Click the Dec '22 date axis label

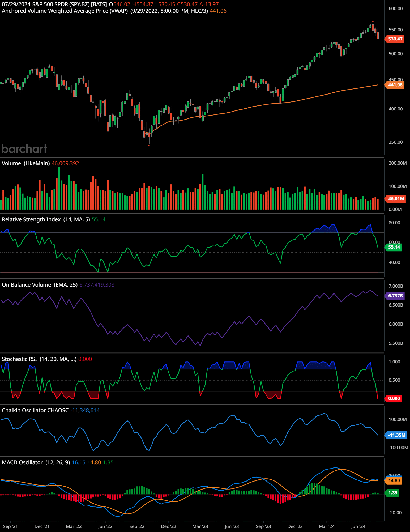[169, 526]
